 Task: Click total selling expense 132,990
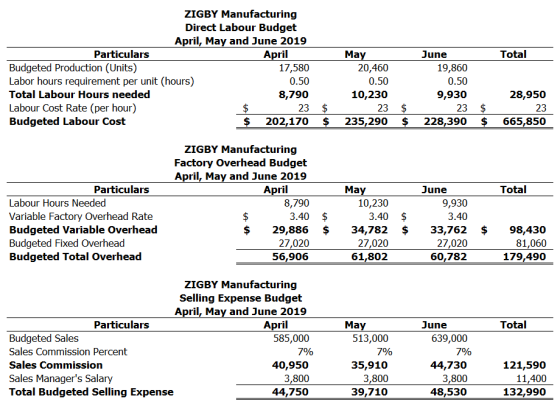click(524, 392)
